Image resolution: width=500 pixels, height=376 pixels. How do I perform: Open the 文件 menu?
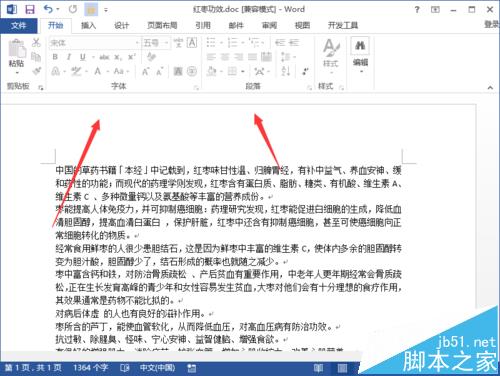[18, 25]
